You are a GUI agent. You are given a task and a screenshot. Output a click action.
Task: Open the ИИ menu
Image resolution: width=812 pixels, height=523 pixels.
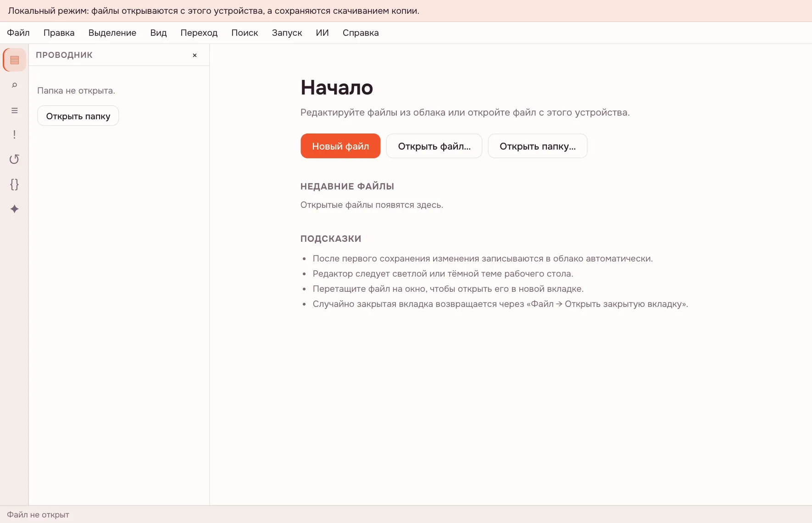(323, 33)
